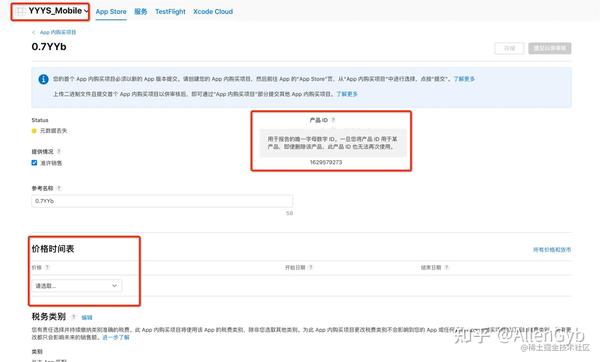Click the help icon next to 税务类别

(x=73, y=317)
